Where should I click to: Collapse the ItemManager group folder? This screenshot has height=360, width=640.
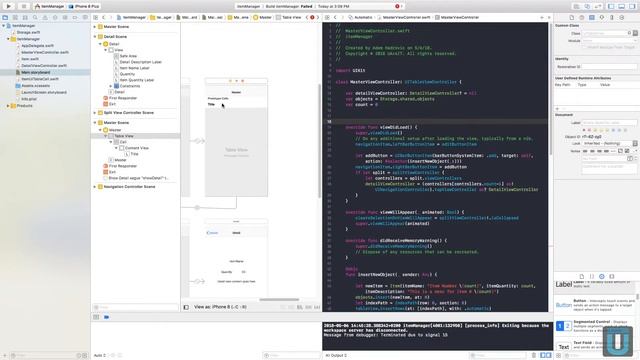pos(8,39)
